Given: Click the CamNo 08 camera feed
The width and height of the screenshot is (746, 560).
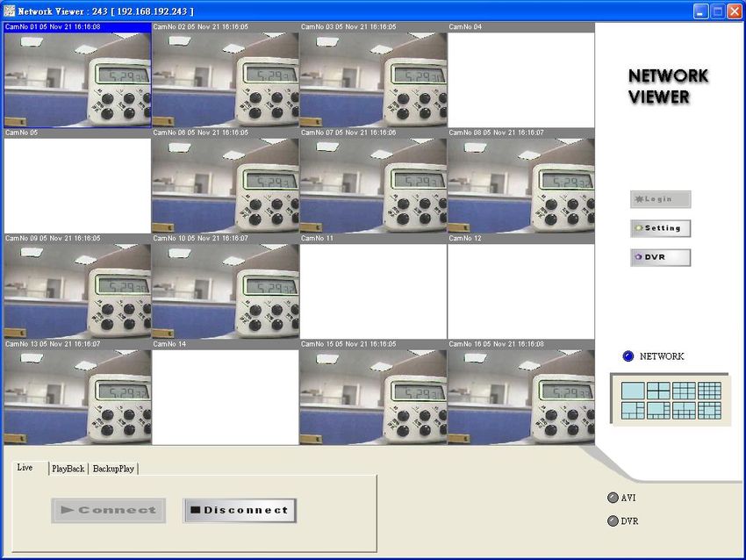Looking at the screenshot, I should (x=521, y=185).
